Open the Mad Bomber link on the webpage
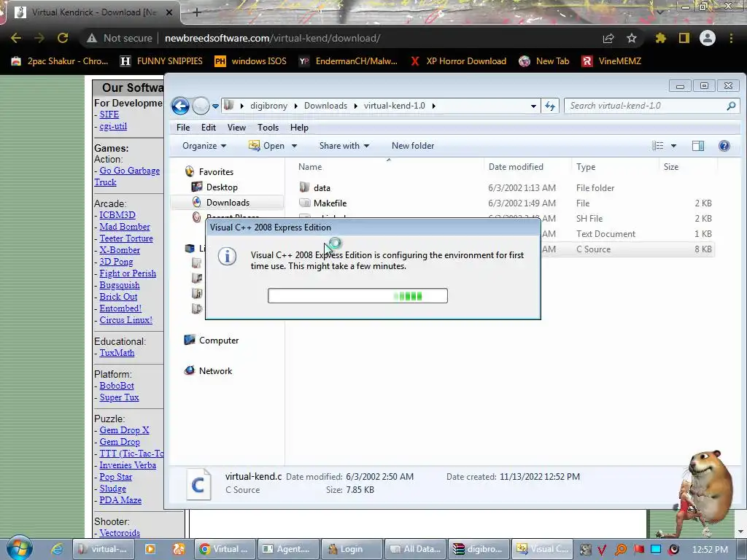Viewport: 747px width, 560px height. [x=124, y=227]
